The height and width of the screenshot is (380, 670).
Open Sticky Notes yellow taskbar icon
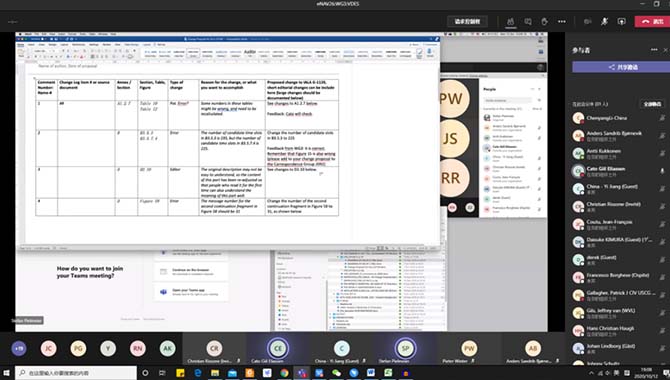(x=180, y=373)
